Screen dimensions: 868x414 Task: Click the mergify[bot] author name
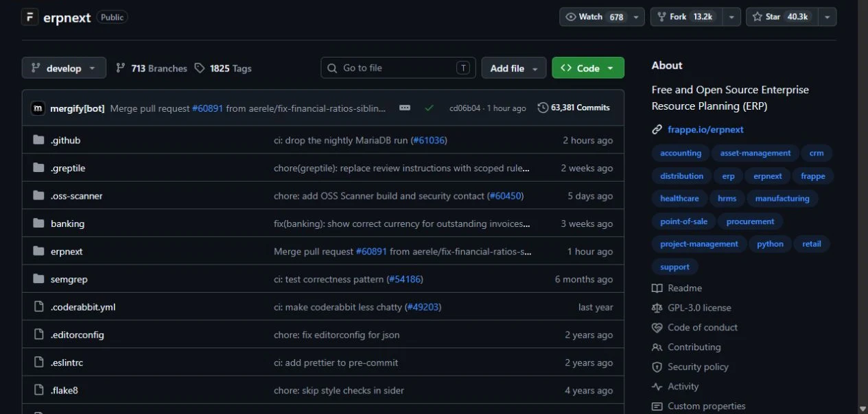pos(78,108)
